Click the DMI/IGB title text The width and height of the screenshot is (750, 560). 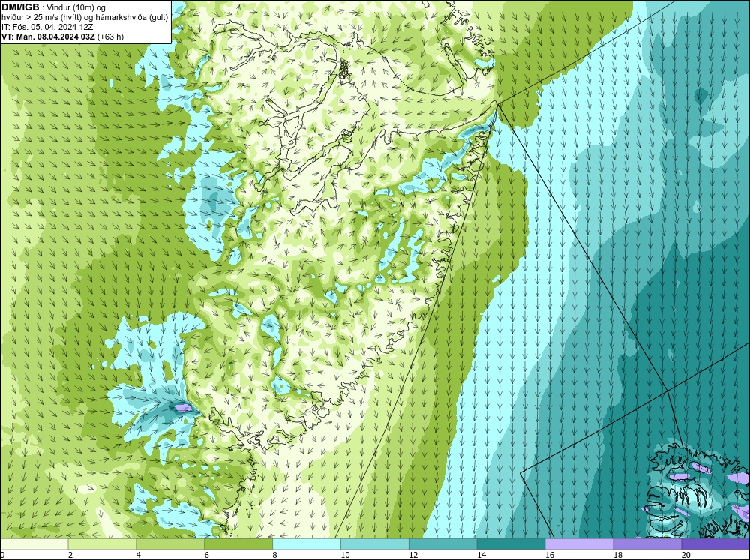20,7
